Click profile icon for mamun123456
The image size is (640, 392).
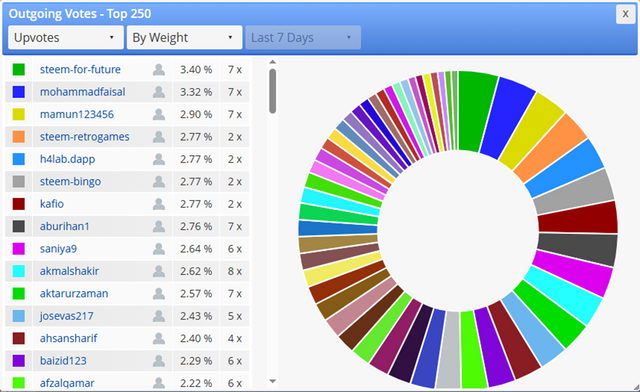click(159, 114)
